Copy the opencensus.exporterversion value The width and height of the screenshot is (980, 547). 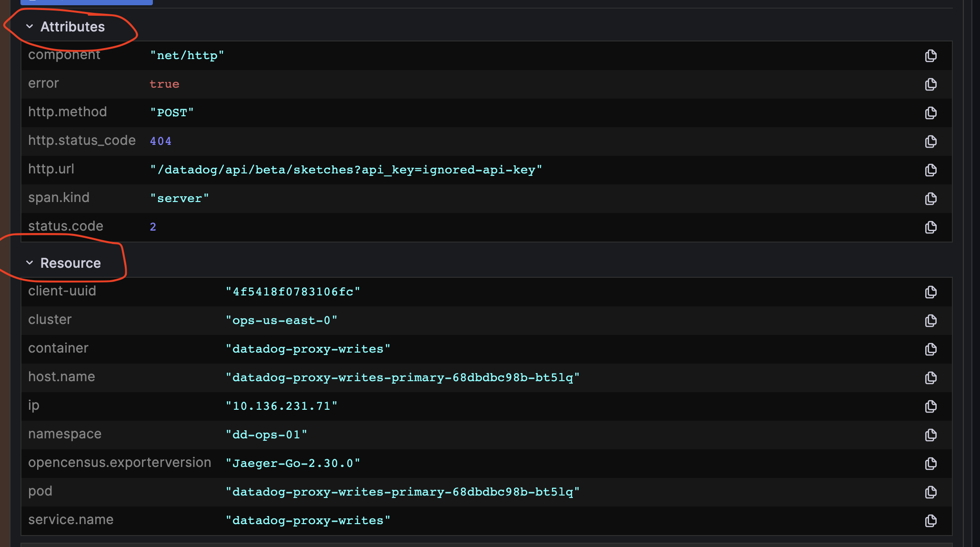click(930, 463)
